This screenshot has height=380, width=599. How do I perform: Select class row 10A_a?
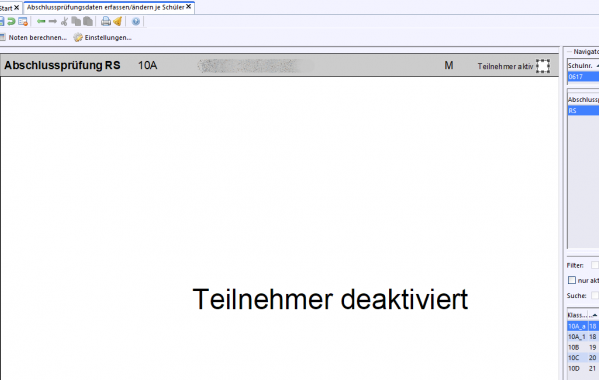[583, 327]
